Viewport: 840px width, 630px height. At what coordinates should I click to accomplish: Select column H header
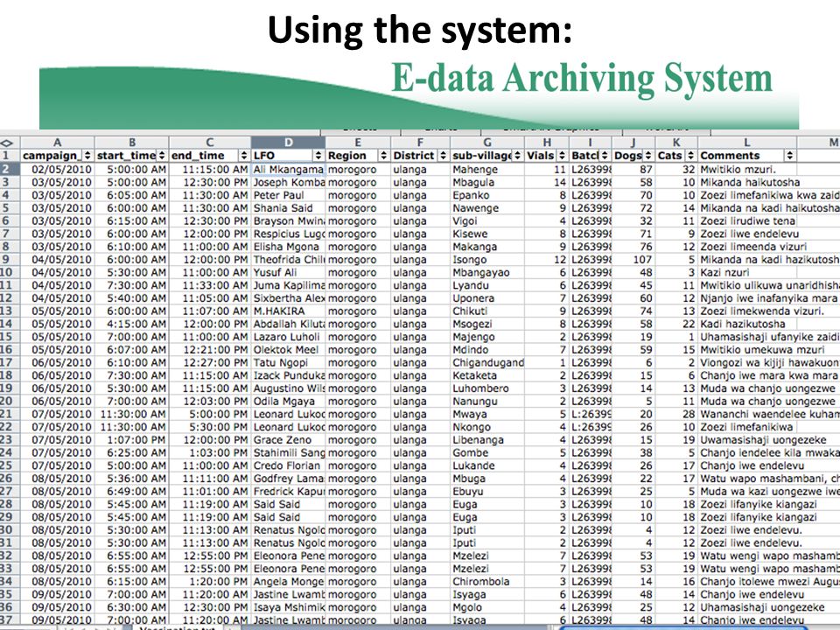[547, 143]
